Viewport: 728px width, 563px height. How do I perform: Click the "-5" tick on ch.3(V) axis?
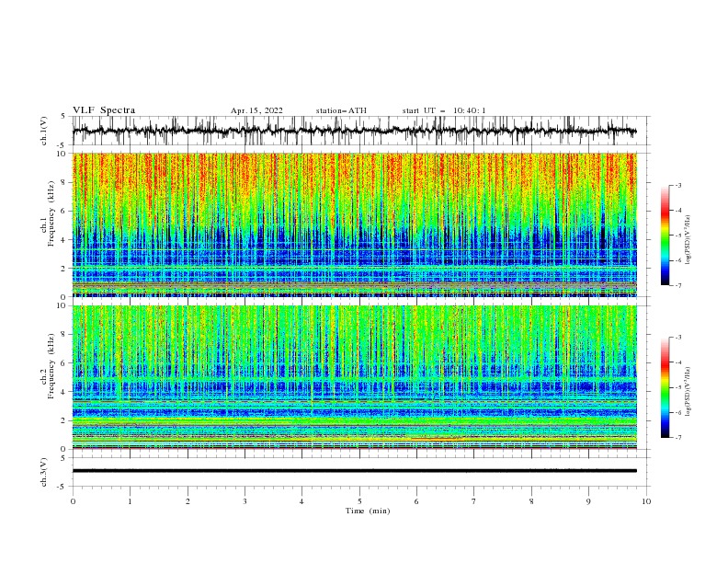(63, 487)
